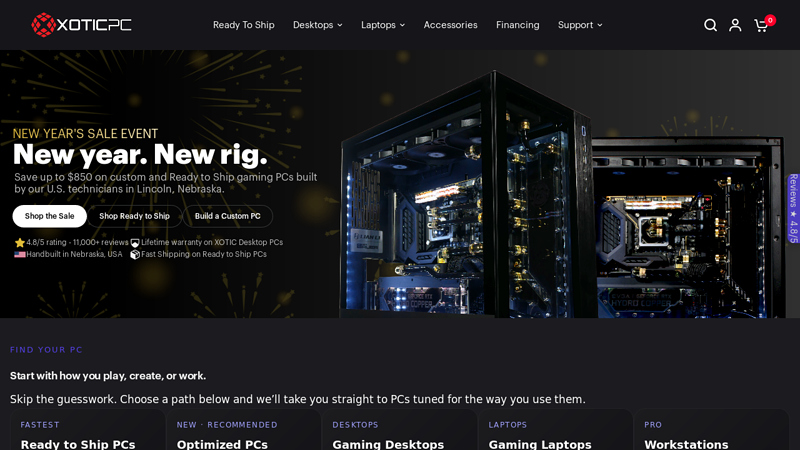Select the Optimized PCs card

tap(244, 430)
